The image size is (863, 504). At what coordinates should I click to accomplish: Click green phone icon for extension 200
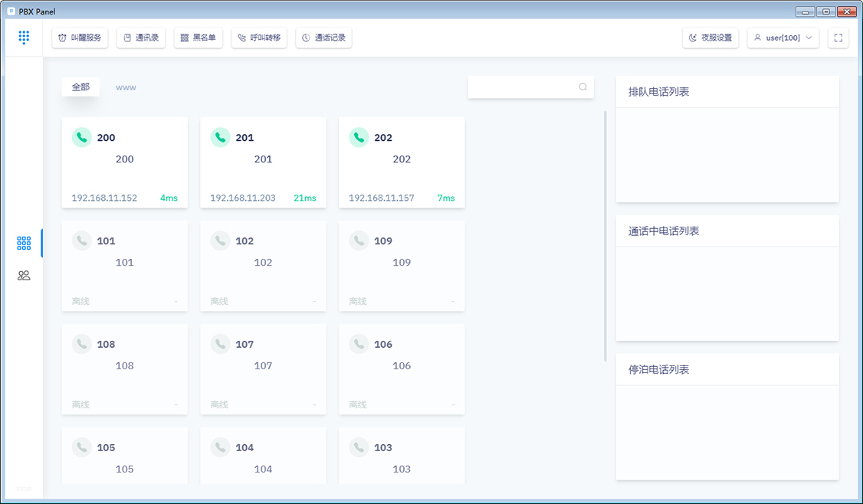point(82,138)
